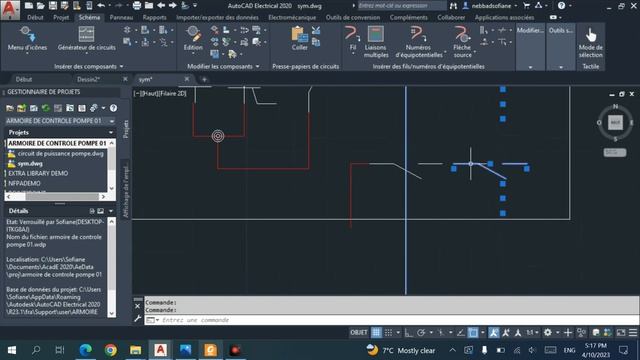Select the EXTRA LIBRARY DEMO project

38,173
